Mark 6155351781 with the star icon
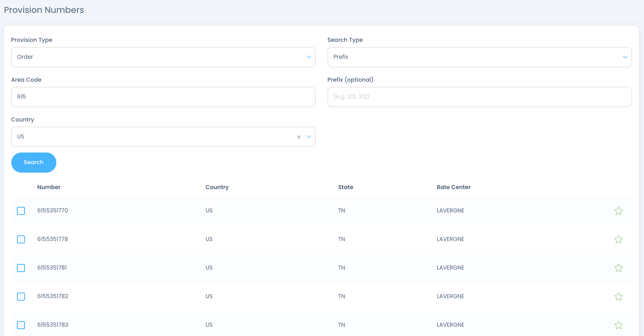 click(618, 268)
